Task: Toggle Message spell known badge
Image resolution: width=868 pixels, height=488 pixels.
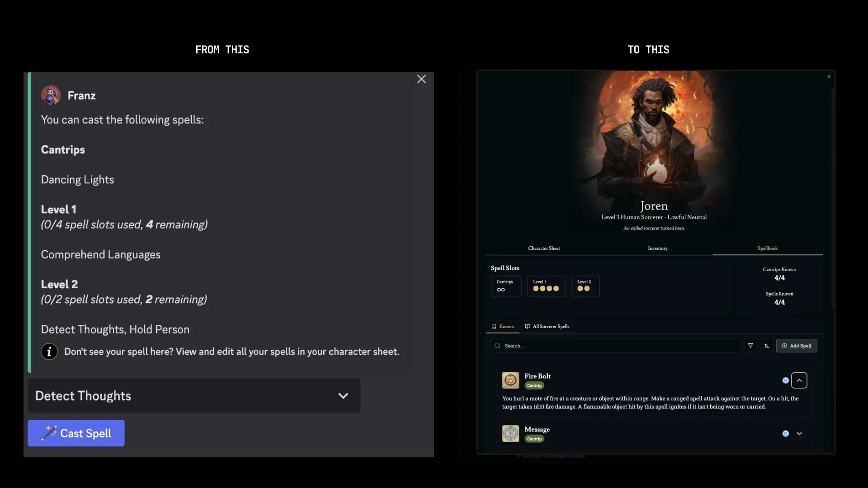Action: [x=786, y=434]
